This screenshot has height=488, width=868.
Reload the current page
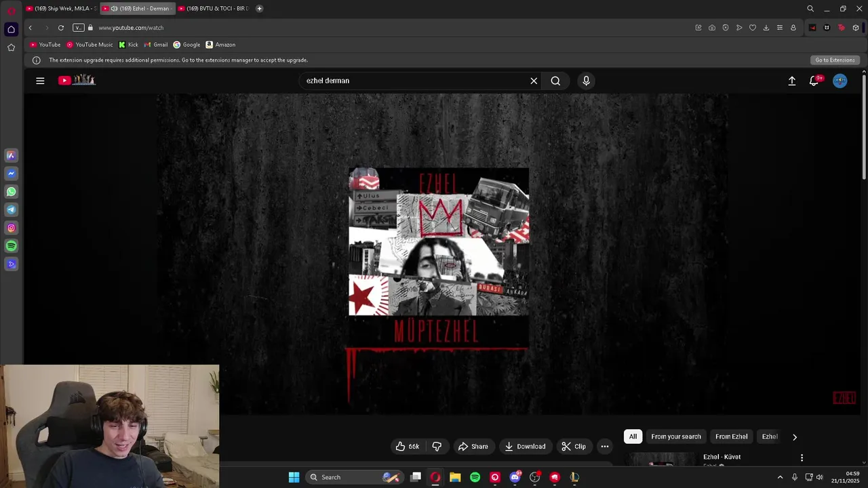(x=61, y=28)
